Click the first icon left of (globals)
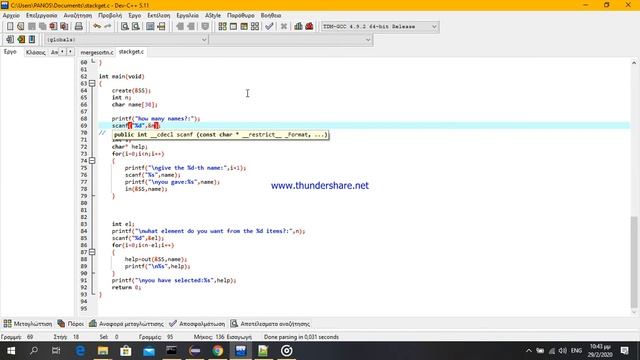 (10, 40)
